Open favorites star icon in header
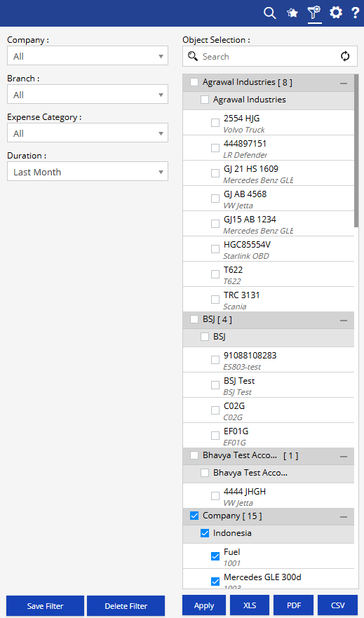 pyautogui.click(x=292, y=13)
